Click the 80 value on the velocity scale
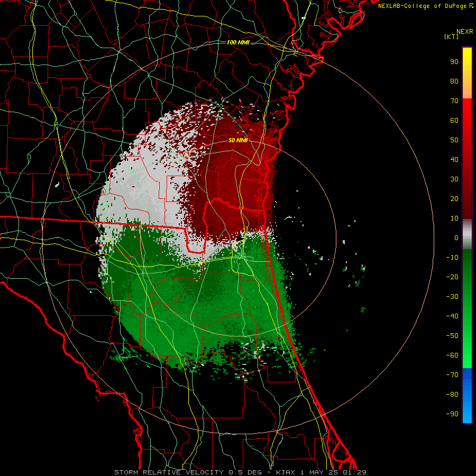Screen dimensions: 476x476 tap(454, 81)
